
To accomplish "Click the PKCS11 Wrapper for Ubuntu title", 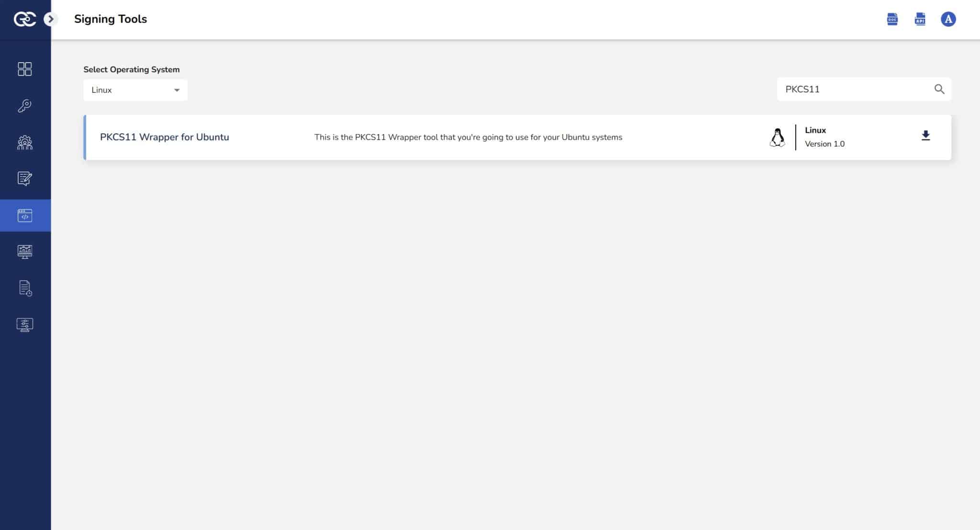I will tap(164, 137).
